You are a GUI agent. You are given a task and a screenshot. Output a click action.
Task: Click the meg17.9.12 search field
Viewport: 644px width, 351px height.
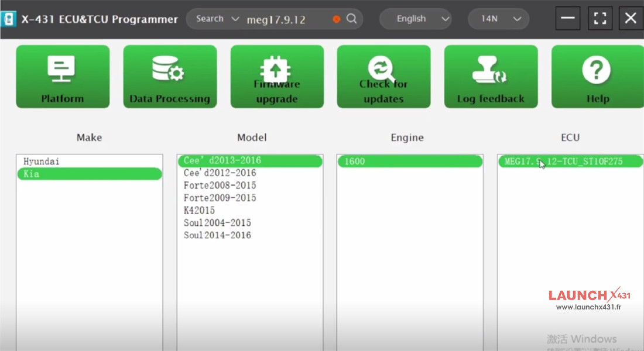point(287,19)
